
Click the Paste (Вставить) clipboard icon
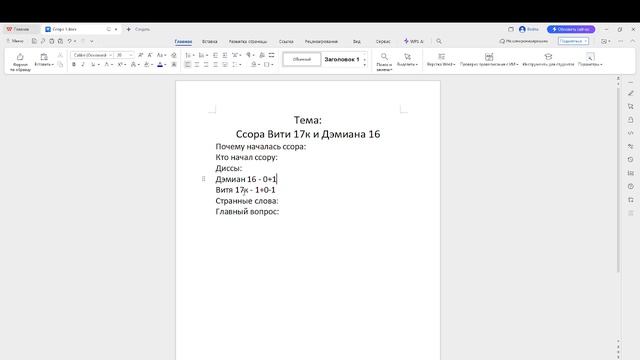pos(44,57)
